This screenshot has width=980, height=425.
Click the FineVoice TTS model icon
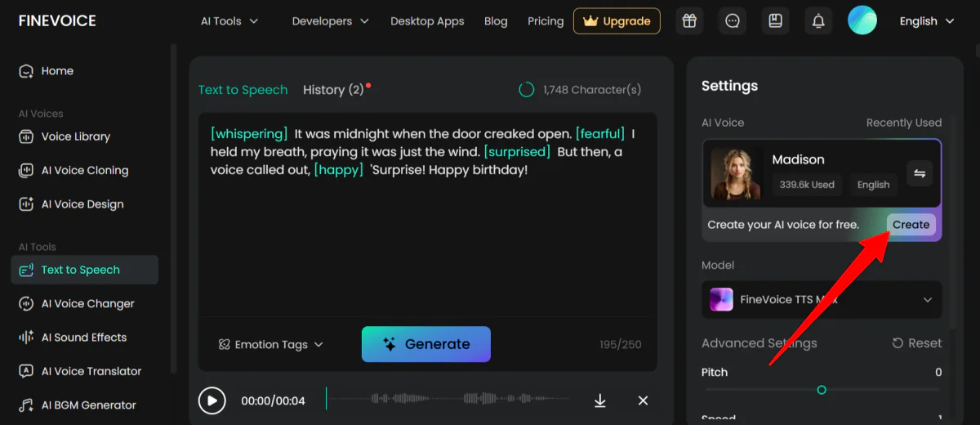coord(721,299)
